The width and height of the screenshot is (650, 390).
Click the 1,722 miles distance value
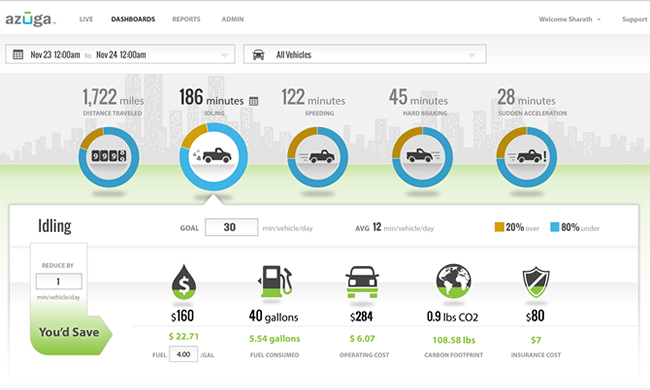pos(113,97)
